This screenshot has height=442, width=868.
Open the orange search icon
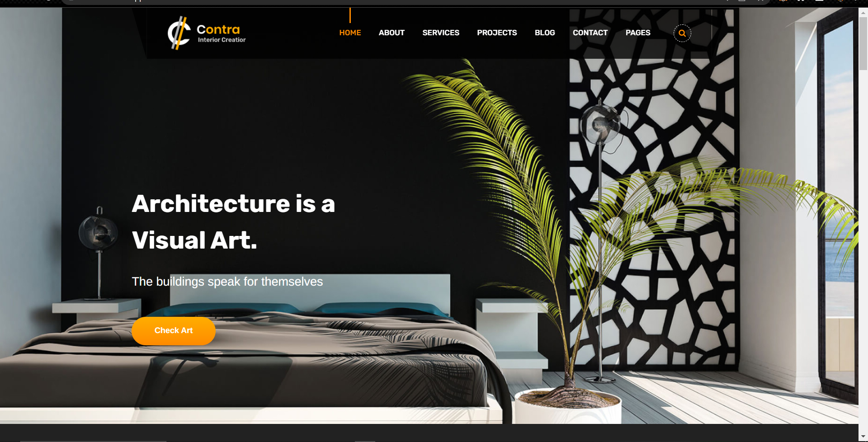pyautogui.click(x=682, y=33)
